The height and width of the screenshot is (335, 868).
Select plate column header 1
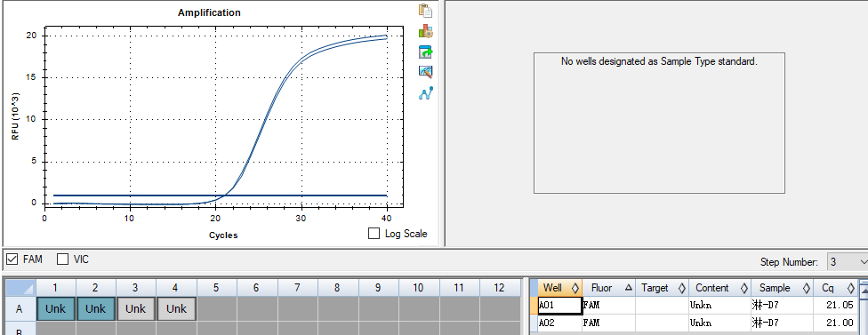tap(55, 287)
